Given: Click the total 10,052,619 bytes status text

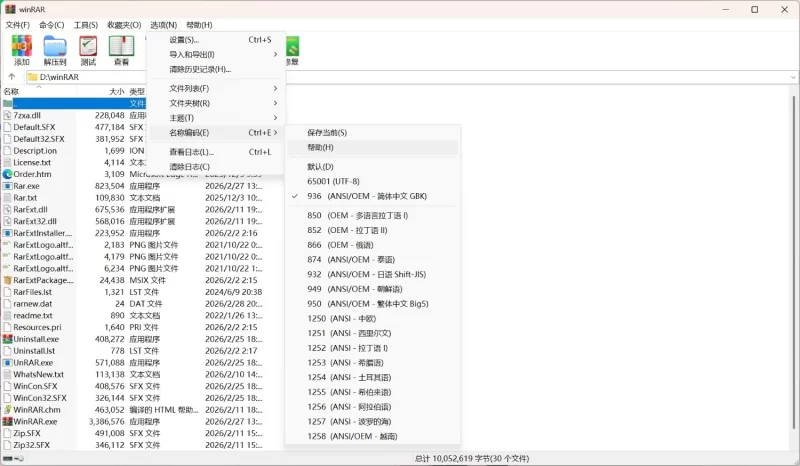Looking at the screenshot, I should (x=472, y=458).
